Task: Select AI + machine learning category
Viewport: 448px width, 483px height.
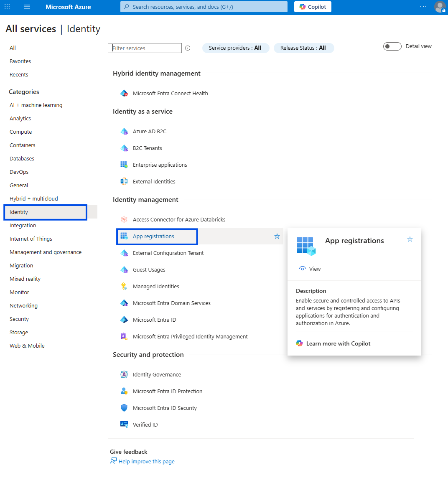Action: coord(36,105)
